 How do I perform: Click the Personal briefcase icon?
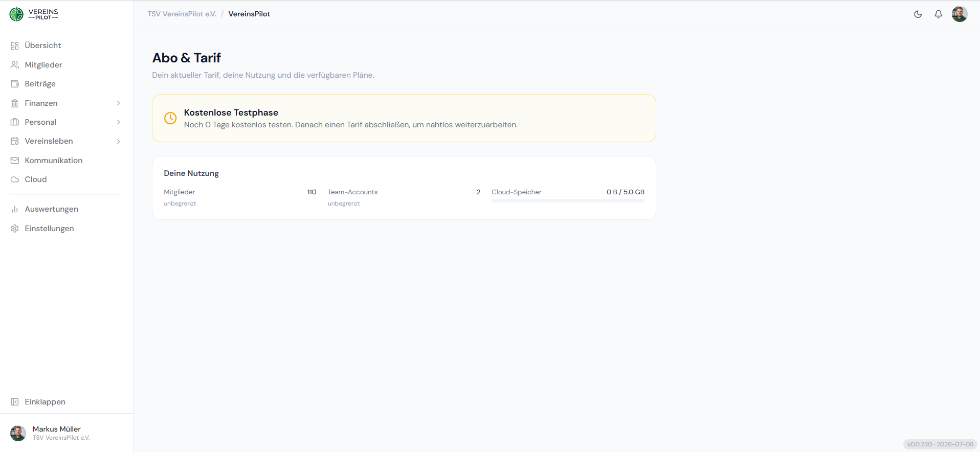[x=15, y=122]
